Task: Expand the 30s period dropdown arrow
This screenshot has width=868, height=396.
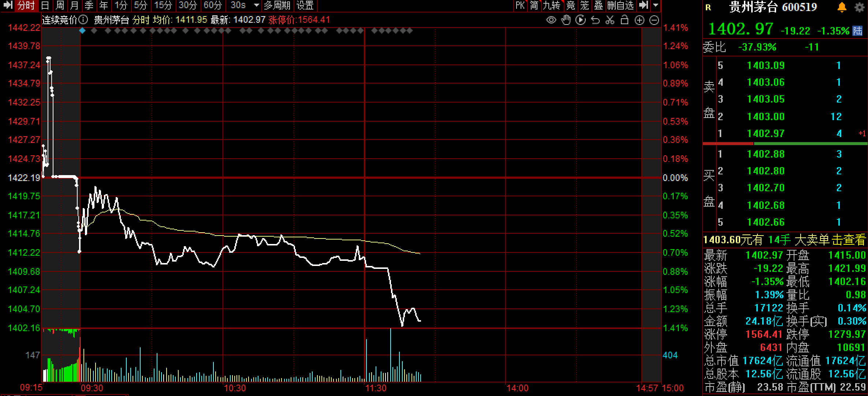Action: click(256, 5)
